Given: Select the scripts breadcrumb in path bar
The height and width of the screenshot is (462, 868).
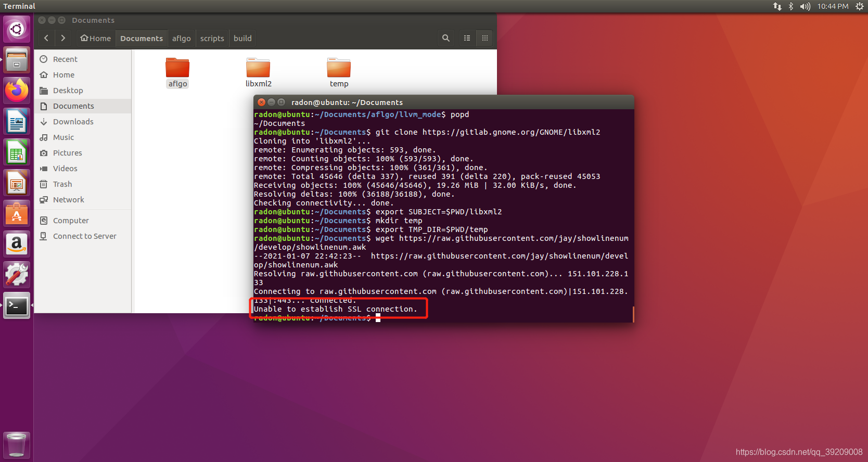Looking at the screenshot, I should click(x=212, y=38).
